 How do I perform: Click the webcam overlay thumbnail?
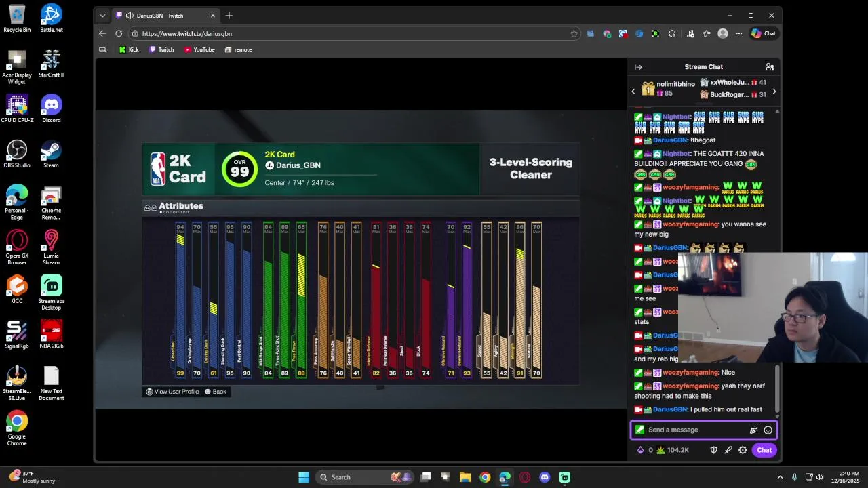(773, 308)
